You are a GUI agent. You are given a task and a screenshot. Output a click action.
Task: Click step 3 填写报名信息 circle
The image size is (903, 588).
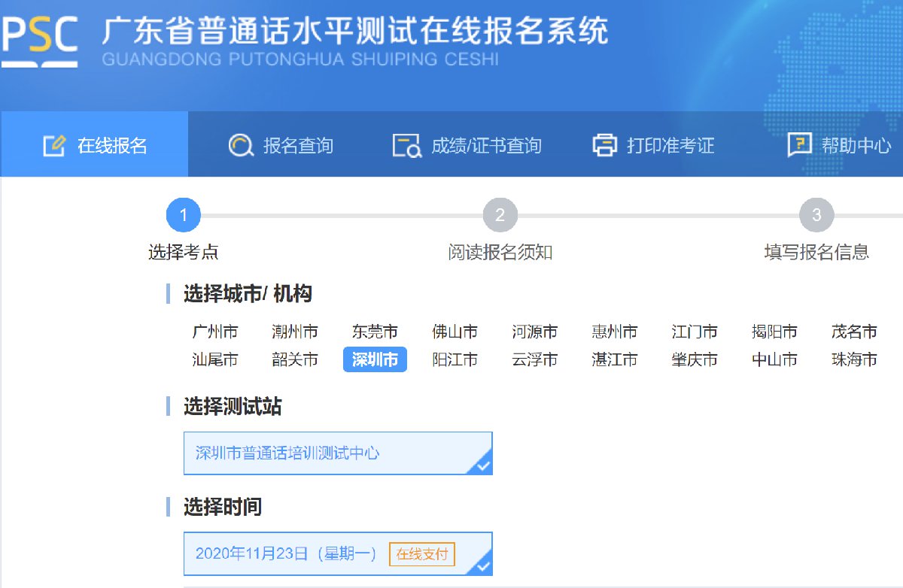[816, 217]
